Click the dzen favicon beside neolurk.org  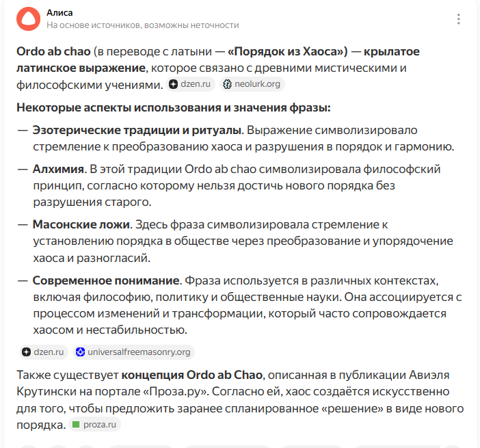173,84
